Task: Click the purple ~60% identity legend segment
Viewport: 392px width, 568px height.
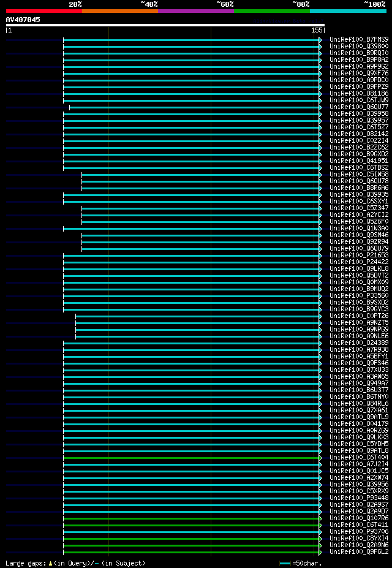Action: (196, 11)
